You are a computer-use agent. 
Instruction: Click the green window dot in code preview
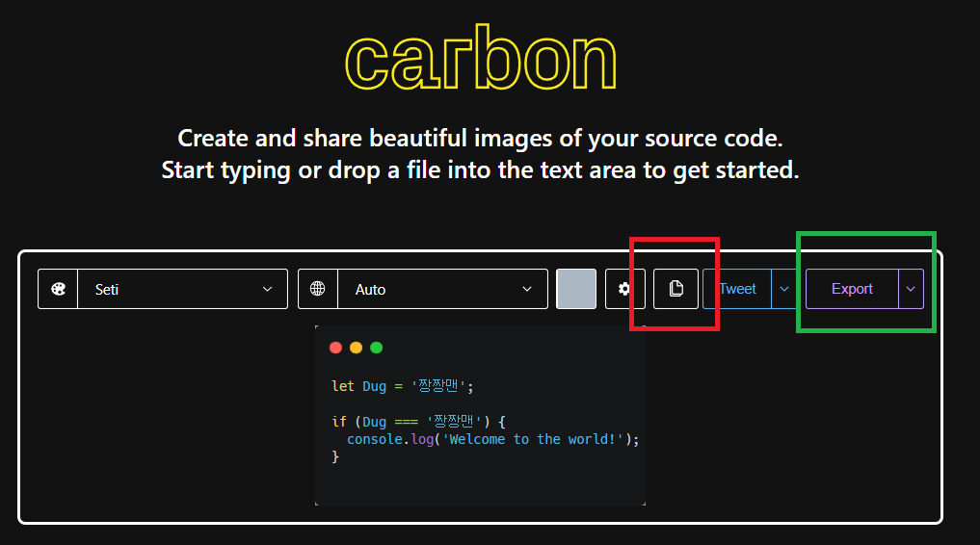point(376,348)
